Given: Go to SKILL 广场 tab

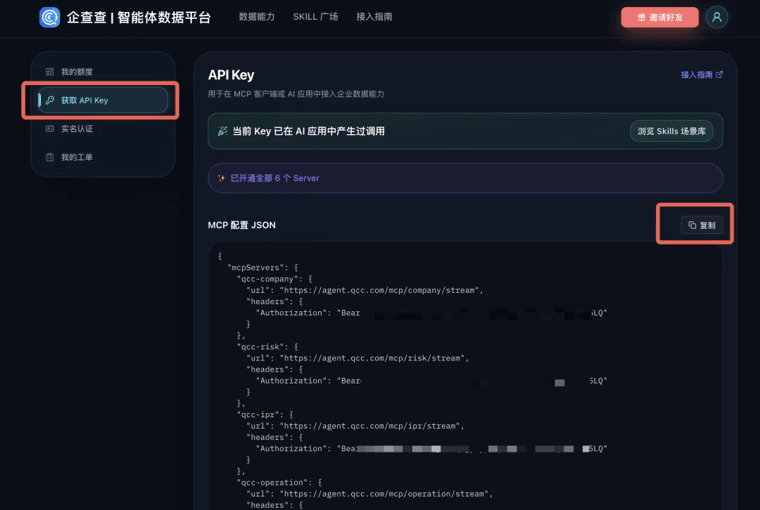Looking at the screenshot, I should pyautogui.click(x=316, y=17).
